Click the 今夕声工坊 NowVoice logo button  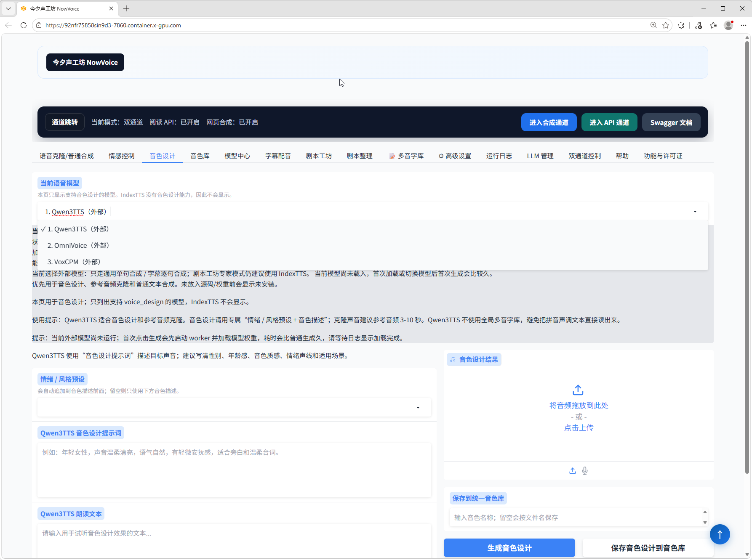(x=85, y=62)
